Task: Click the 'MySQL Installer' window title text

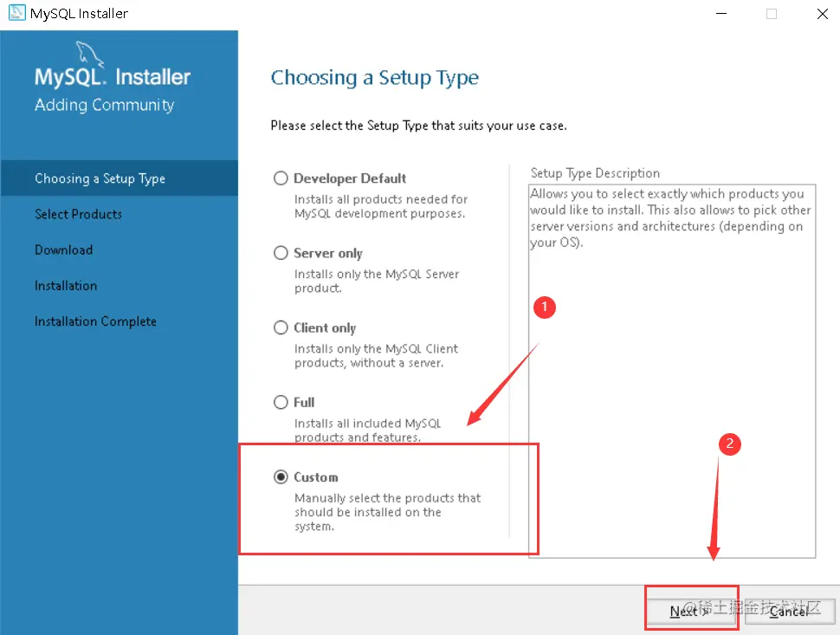Action: [80, 13]
